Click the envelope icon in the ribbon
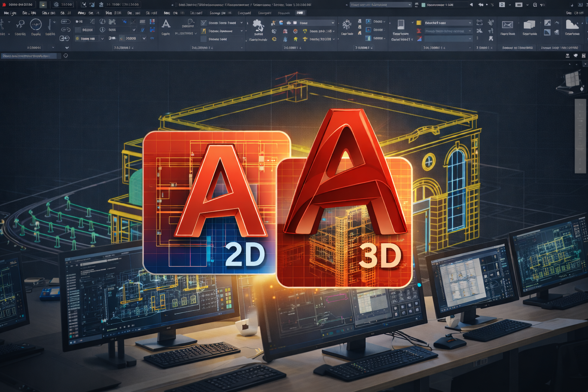Image resolution: width=588 pixels, height=392 pixels. 507,25
